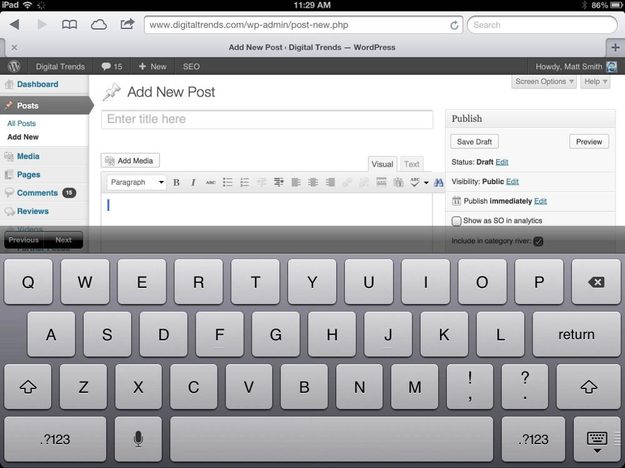Screen dimensions: 625x468
Task: Click the insert link icon
Action: coord(347,183)
